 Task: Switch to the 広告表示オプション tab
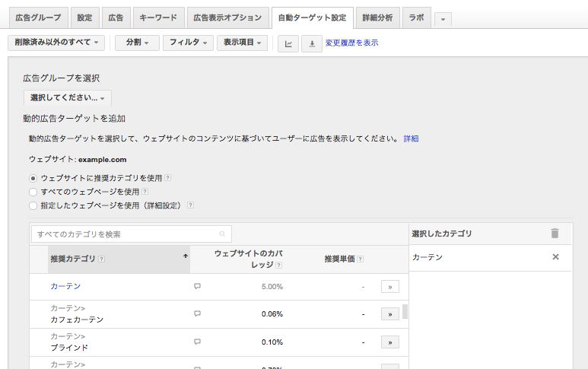[227, 17]
